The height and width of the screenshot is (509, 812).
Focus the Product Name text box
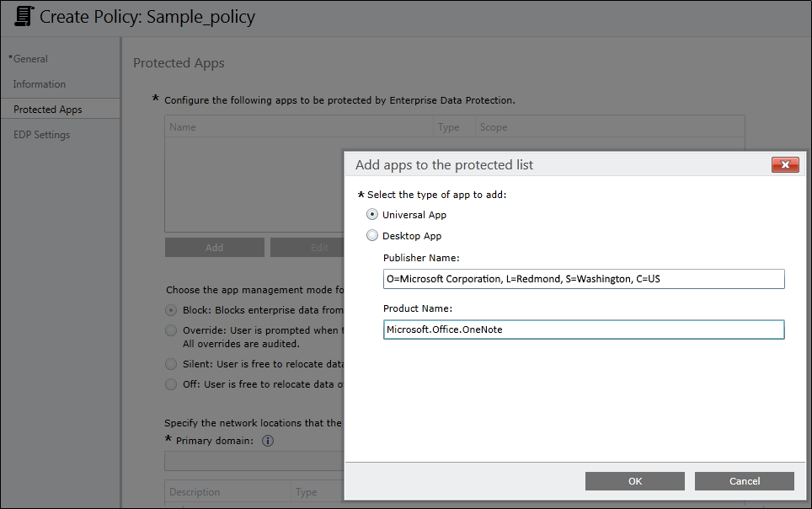[x=583, y=330]
